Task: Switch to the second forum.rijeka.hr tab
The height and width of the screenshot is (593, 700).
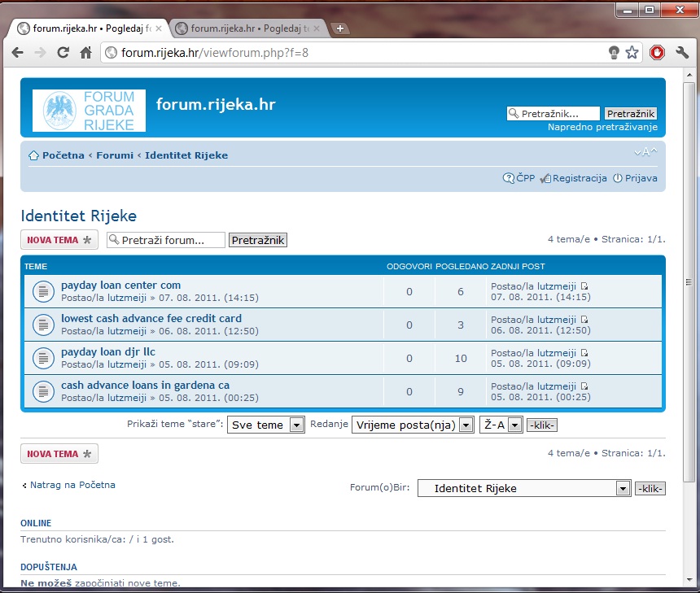Action: pos(247,28)
